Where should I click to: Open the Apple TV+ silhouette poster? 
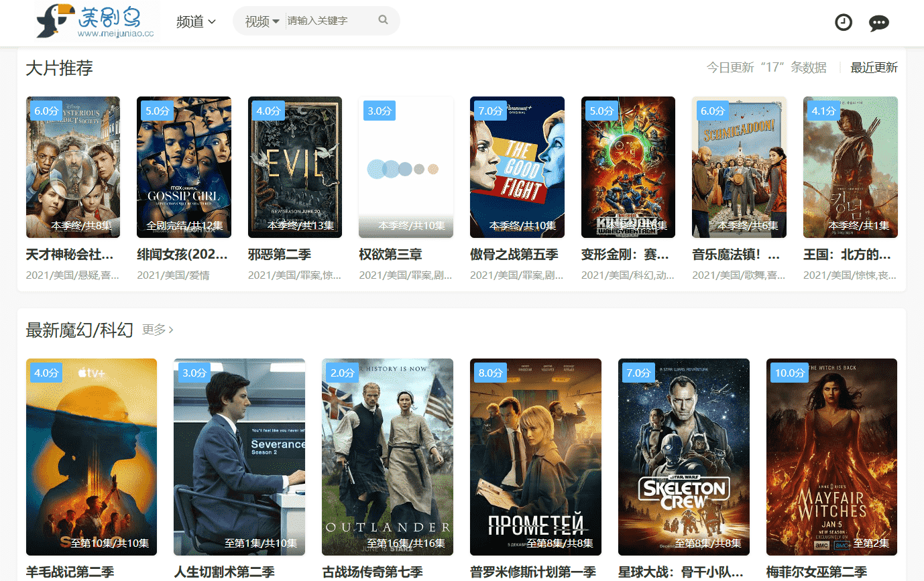coord(91,457)
